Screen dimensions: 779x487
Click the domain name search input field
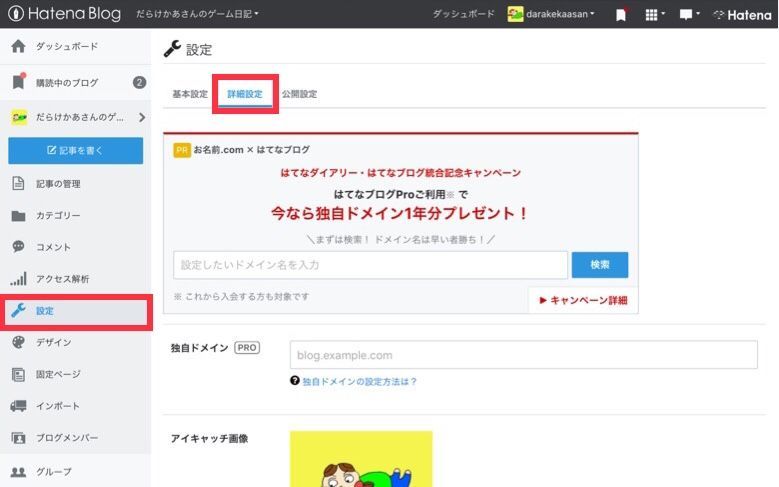click(x=370, y=265)
